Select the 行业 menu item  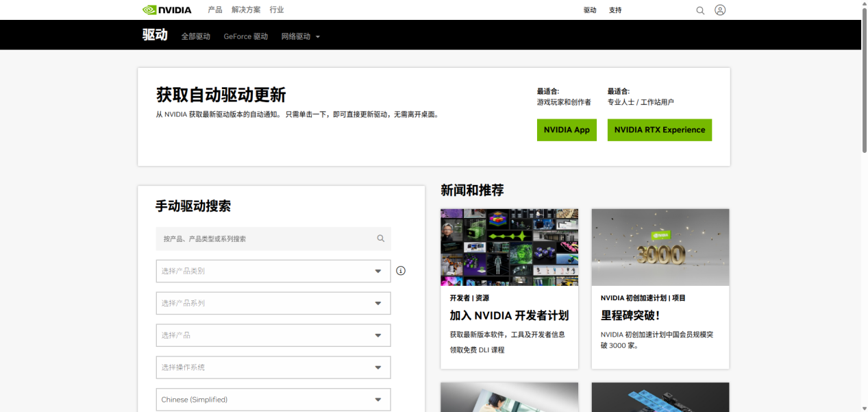277,10
